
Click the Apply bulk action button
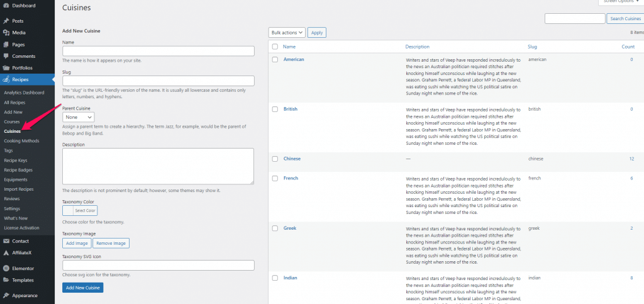[x=317, y=33]
